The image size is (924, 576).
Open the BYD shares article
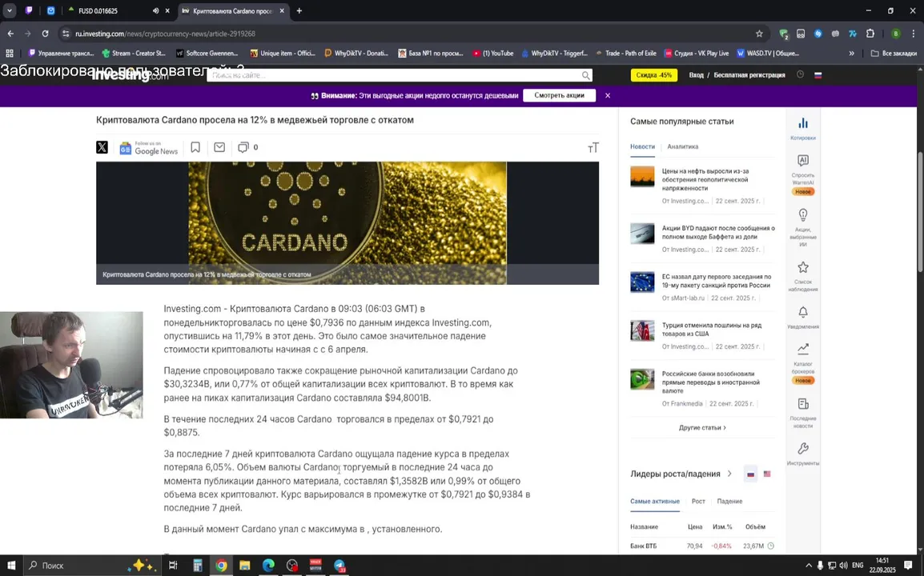(x=717, y=232)
